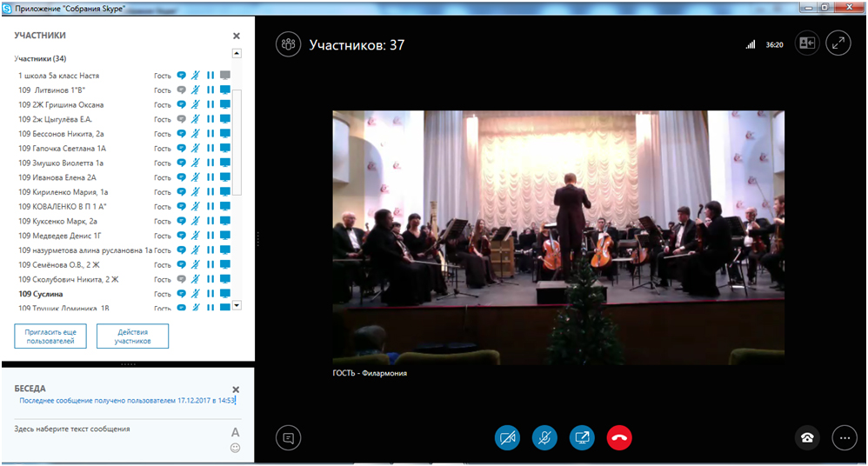Click Действия участников button
The image size is (868, 466).
pos(132,336)
